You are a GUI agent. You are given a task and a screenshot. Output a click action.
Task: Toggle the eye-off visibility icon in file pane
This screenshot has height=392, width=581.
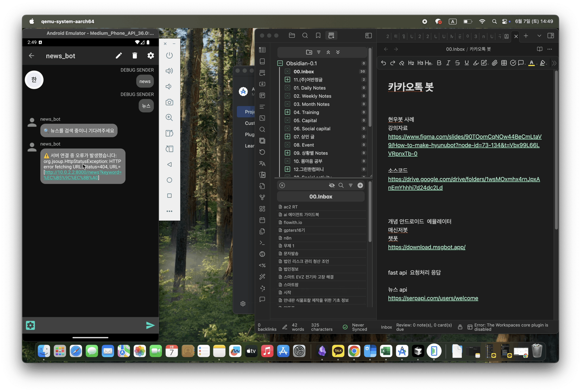click(x=332, y=185)
